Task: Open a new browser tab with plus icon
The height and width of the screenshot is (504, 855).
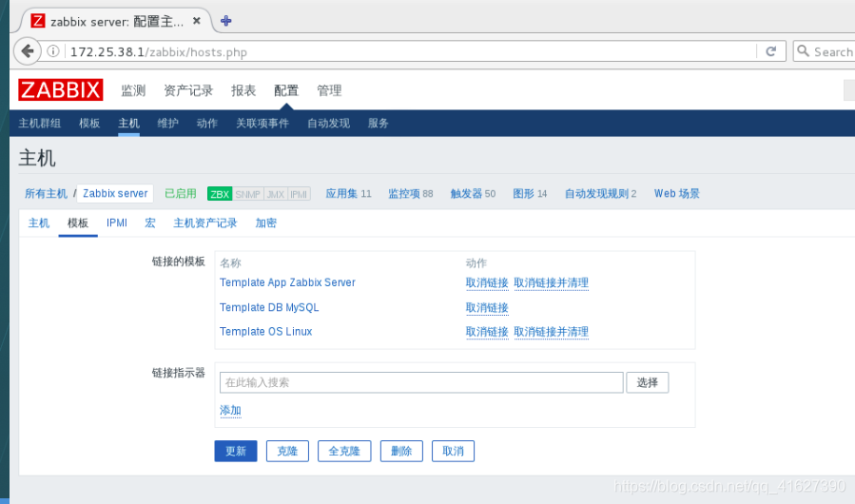Action: [x=225, y=21]
